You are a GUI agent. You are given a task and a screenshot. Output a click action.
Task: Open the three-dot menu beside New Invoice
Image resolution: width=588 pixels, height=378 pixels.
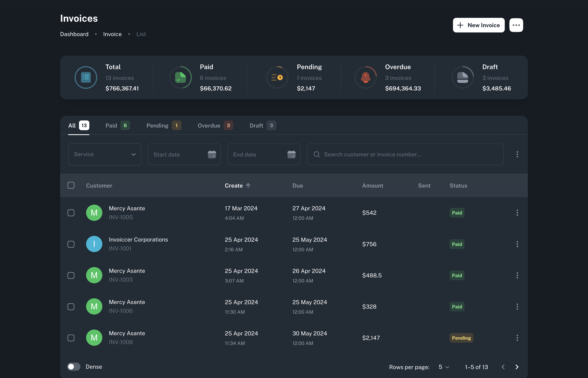point(516,25)
